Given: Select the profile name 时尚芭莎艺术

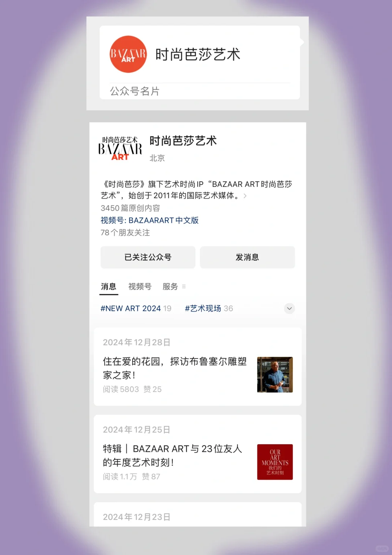Looking at the screenshot, I should coord(183,141).
